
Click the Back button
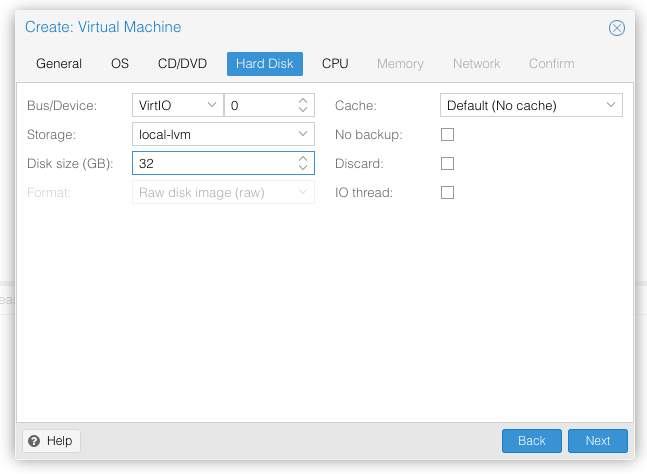pos(531,441)
